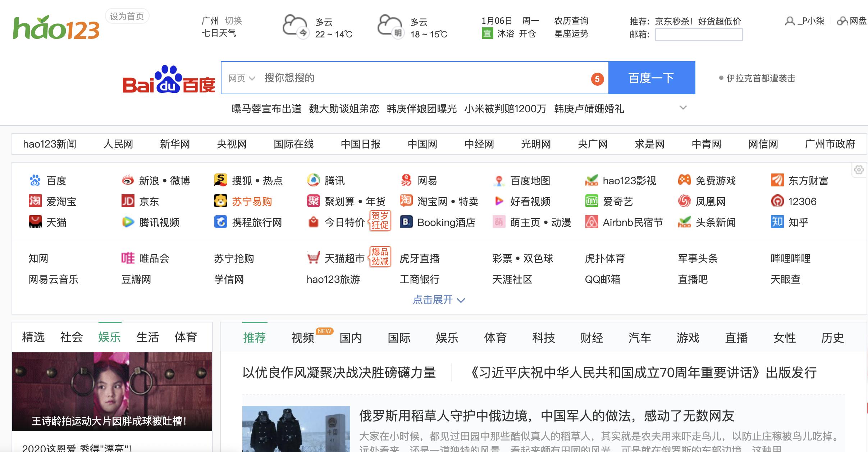Click the 天猫超市 shopping cart icon
868x452 pixels.
[x=314, y=258]
